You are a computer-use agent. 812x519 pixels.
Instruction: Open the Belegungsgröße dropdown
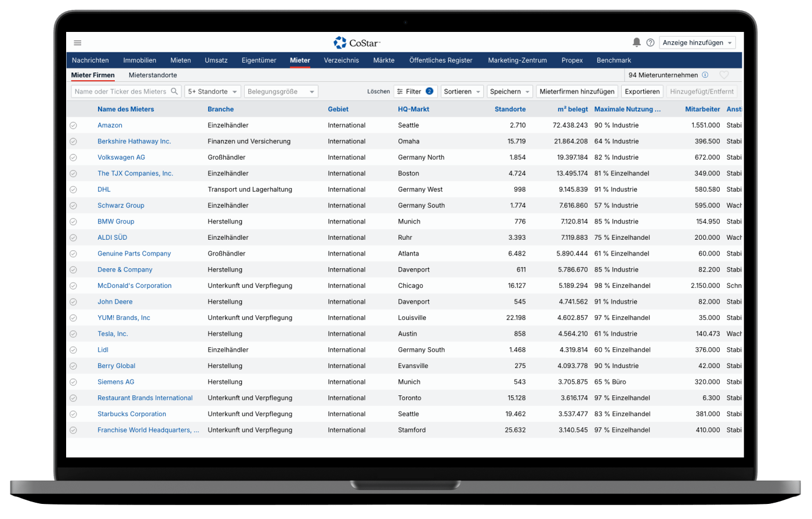(x=281, y=92)
